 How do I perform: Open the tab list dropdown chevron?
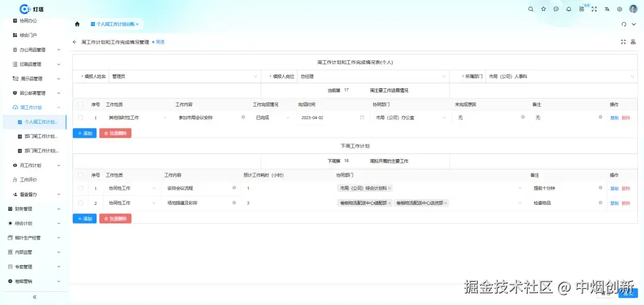tap(634, 24)
